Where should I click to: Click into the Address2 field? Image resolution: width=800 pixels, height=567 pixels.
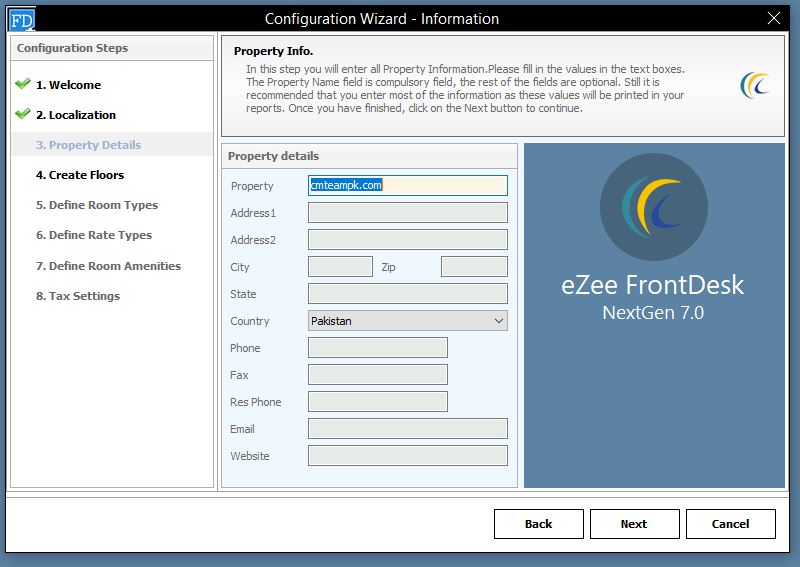click(408, 239)
